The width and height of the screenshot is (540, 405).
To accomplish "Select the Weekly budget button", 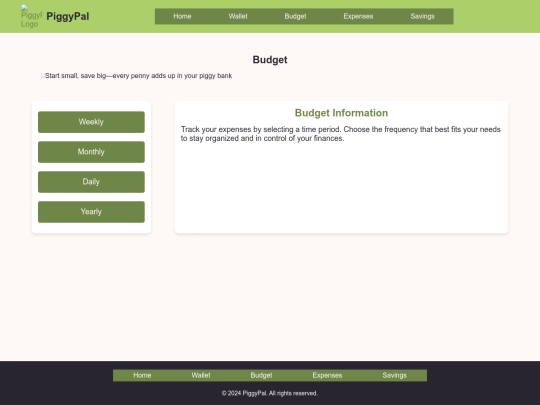I will coord(91,122).
